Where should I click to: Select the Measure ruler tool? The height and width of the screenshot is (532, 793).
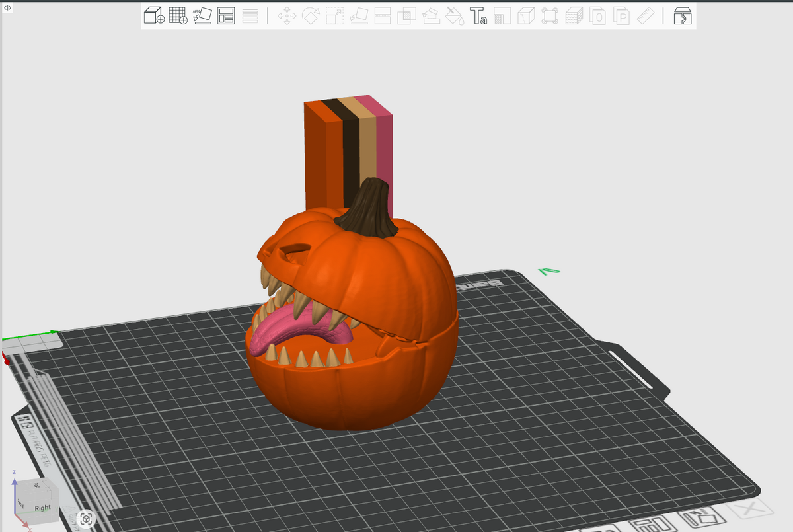[x=645, y=16]
